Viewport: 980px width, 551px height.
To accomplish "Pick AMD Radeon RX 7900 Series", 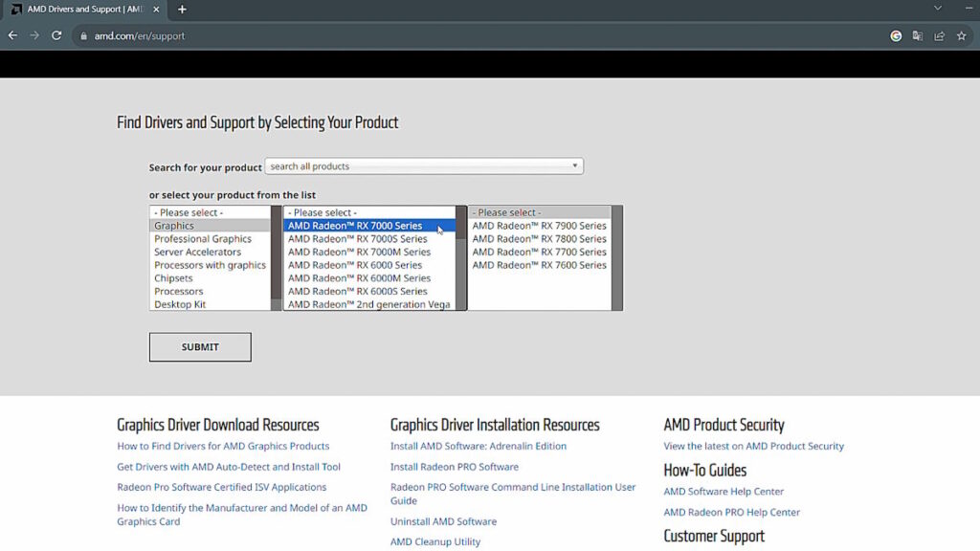I will [x=539, y=226].
